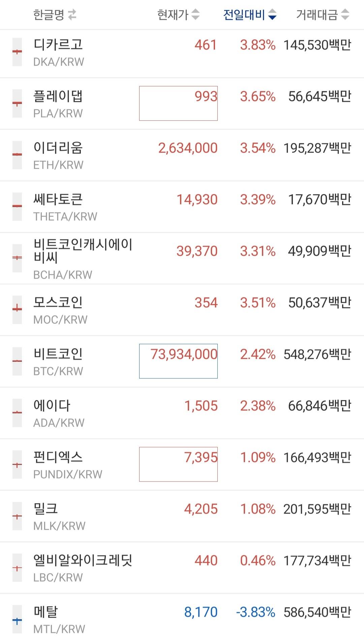Select 밀크 change rate 1.08%
This screenshot has width=364, height=640.
tap(258, 509)
